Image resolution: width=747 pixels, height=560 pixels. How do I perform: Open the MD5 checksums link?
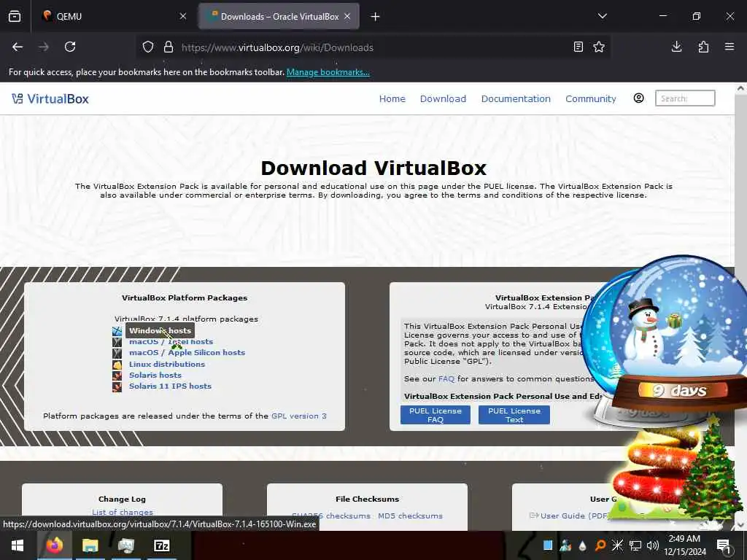click(x=410, y=516)
